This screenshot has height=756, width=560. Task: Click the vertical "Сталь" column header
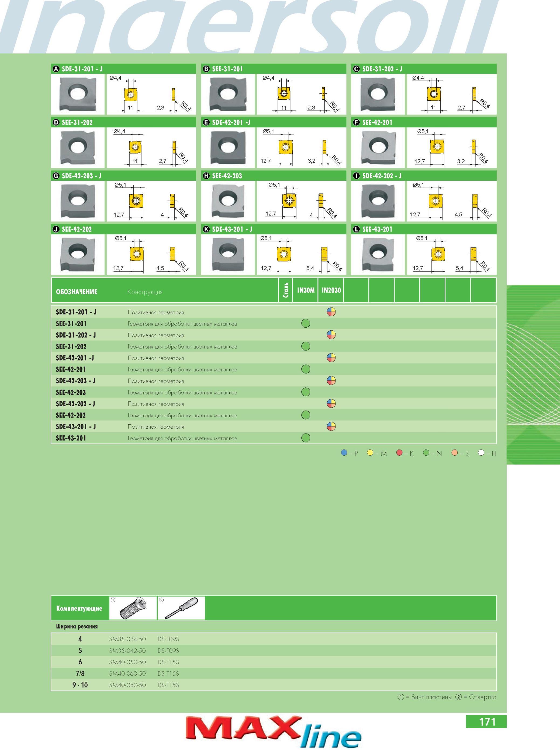click(285, 290)
